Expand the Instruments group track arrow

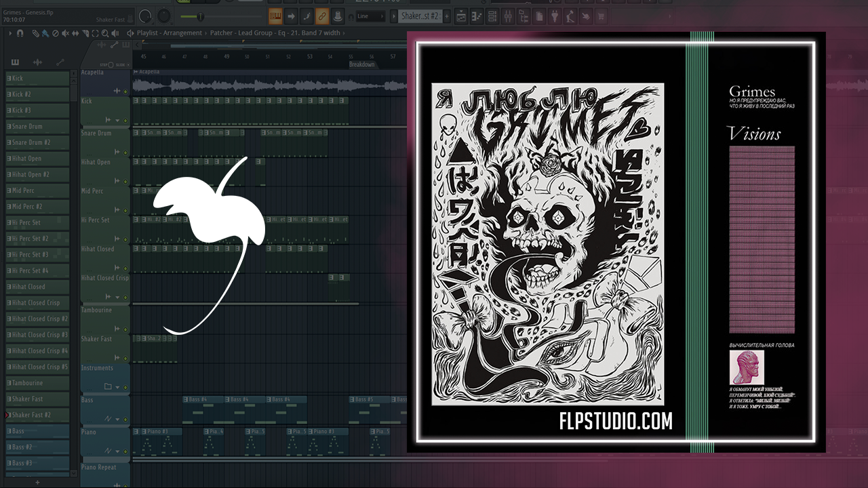click(117, 387)
